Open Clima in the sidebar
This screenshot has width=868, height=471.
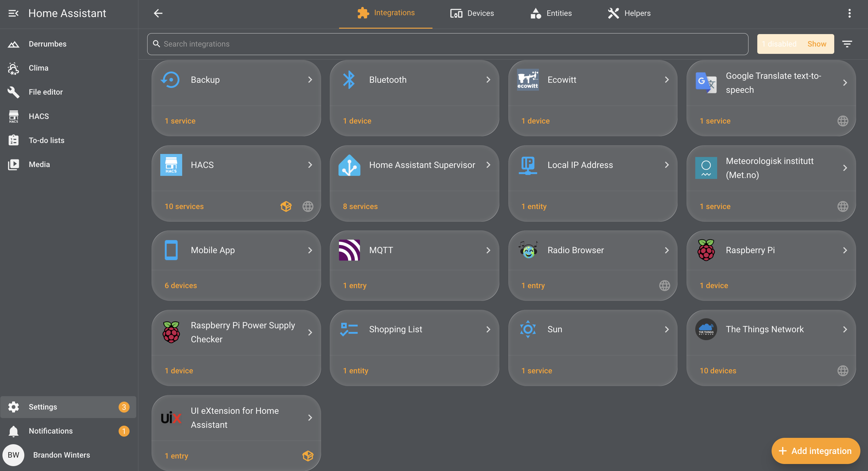69,68
